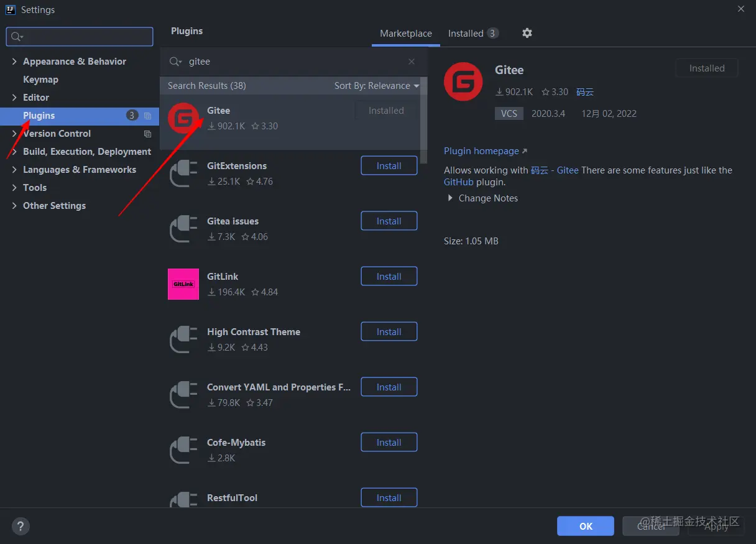Install the GitLink plugin
This screenshot has height=544, width=756.
[x=389, y=277]
